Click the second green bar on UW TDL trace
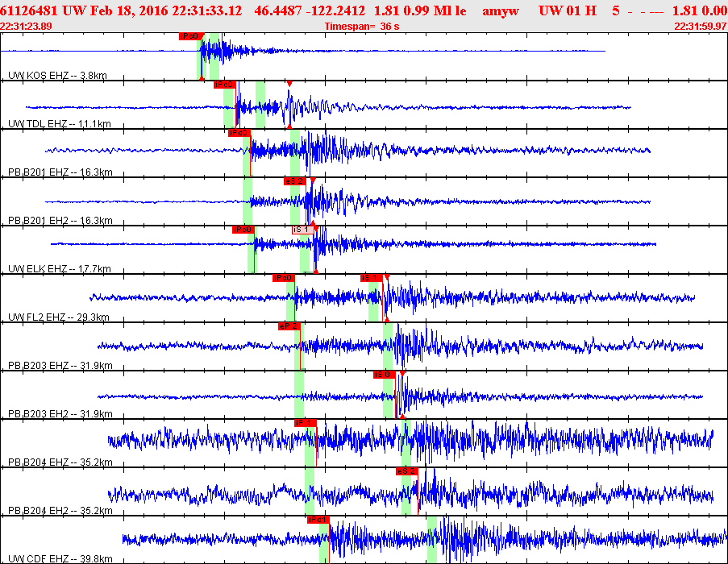Screen dimensions: 728x564 click(260, 105)
